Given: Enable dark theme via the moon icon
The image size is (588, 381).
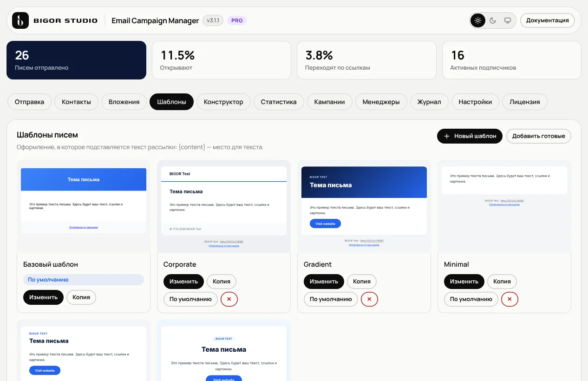Looking at the screenshot, I should click(x=493, y=20).
